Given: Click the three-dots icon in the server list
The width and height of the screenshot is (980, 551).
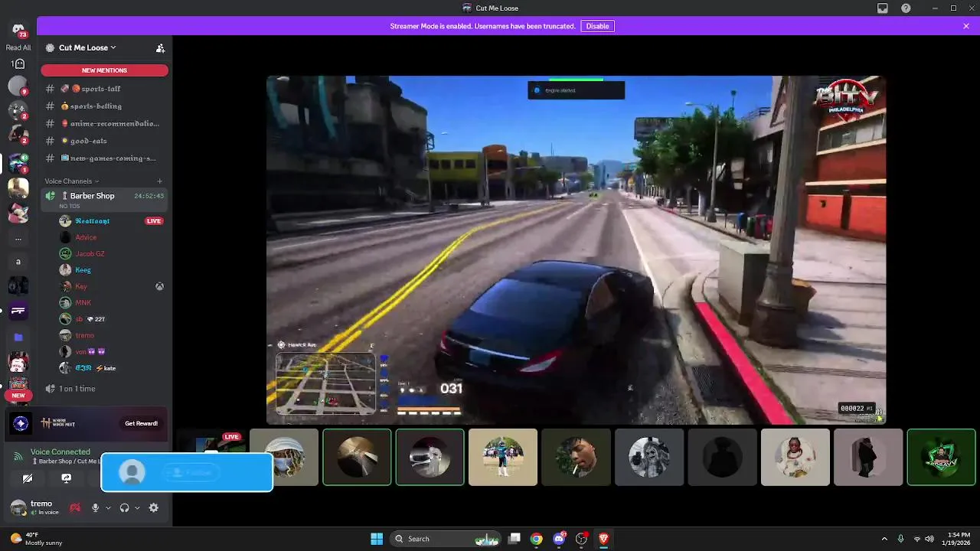Looking at the screenshot, I should pos(18,238).
